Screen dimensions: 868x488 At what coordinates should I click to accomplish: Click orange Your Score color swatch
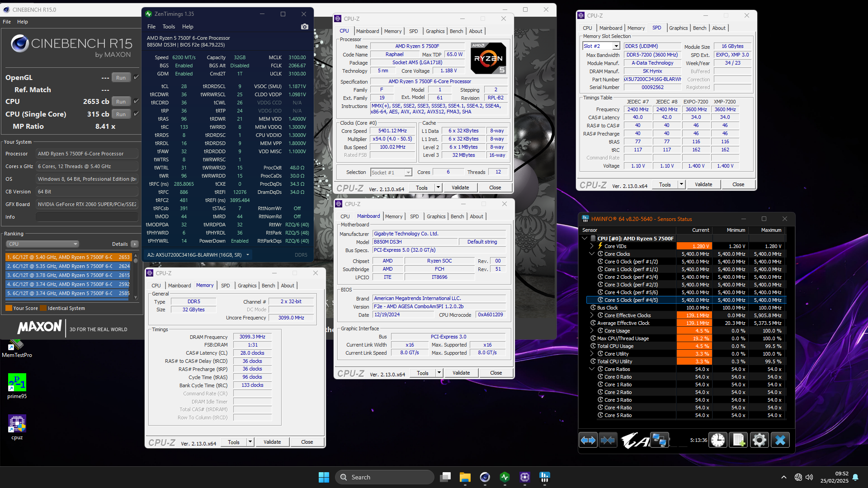pyautogui.click(x=9, y=308)
